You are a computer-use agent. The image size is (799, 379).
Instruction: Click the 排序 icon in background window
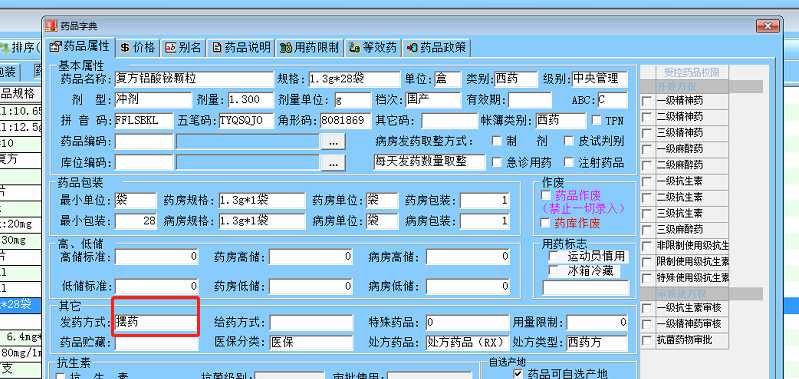[5, 48]
